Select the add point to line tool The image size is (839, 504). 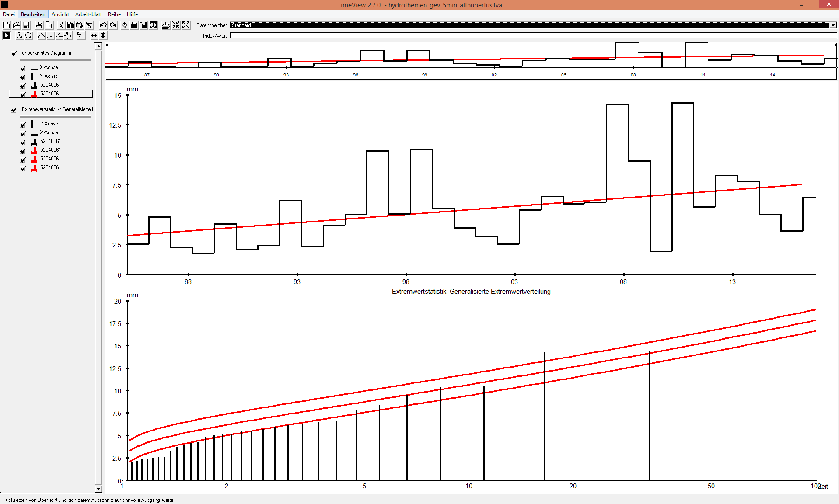(x=42, y=36)
